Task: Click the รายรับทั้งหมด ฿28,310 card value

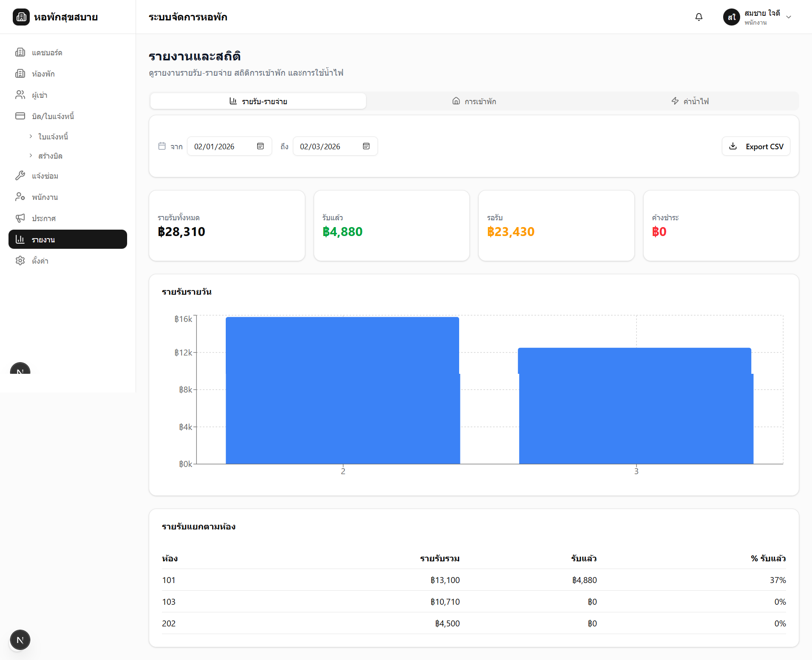Action: click(x=182, y=232)
